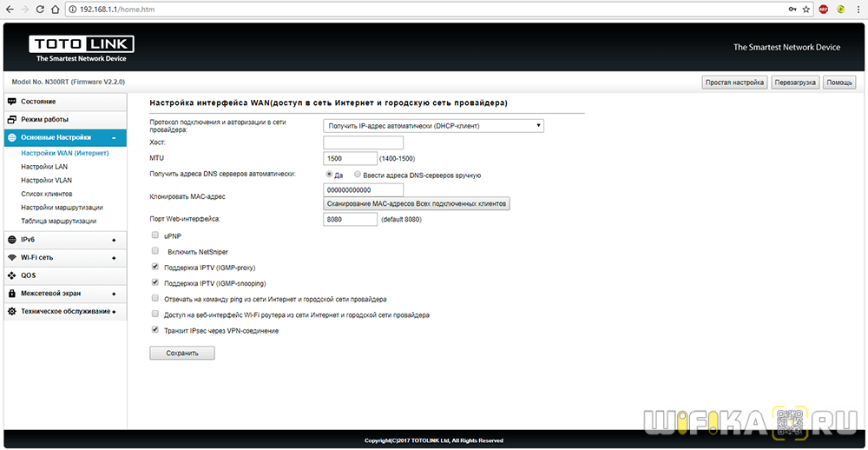Uncheck Поддержка IPTV (IGMP-proxy)
Screen dimensions: 868x450
(x=155, y=268)
